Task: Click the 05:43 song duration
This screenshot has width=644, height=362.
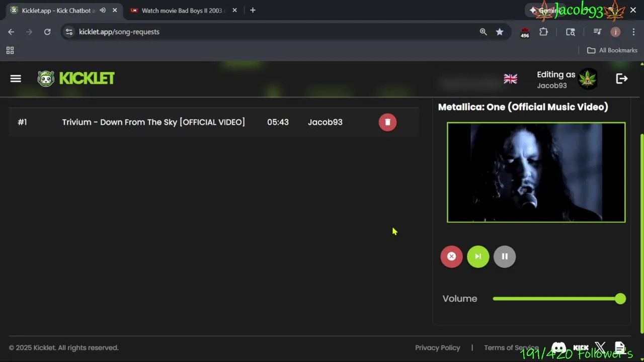Action: tap(278, 122)
